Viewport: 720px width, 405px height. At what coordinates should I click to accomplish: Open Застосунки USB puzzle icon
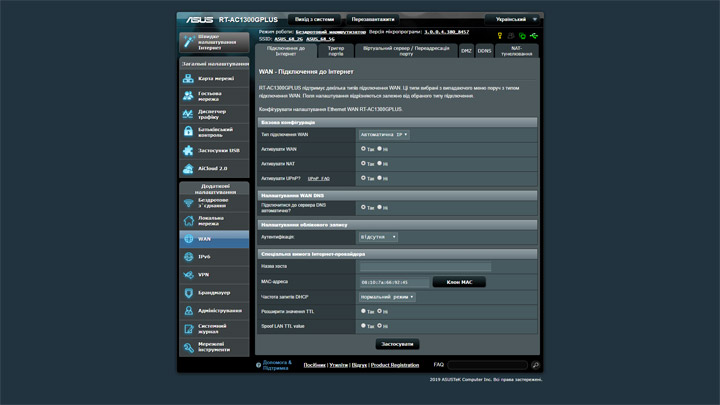pos(188,150)
